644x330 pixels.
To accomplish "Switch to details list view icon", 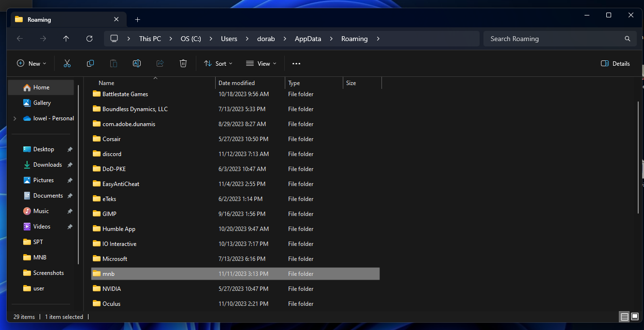I will [x=625, y=317].
